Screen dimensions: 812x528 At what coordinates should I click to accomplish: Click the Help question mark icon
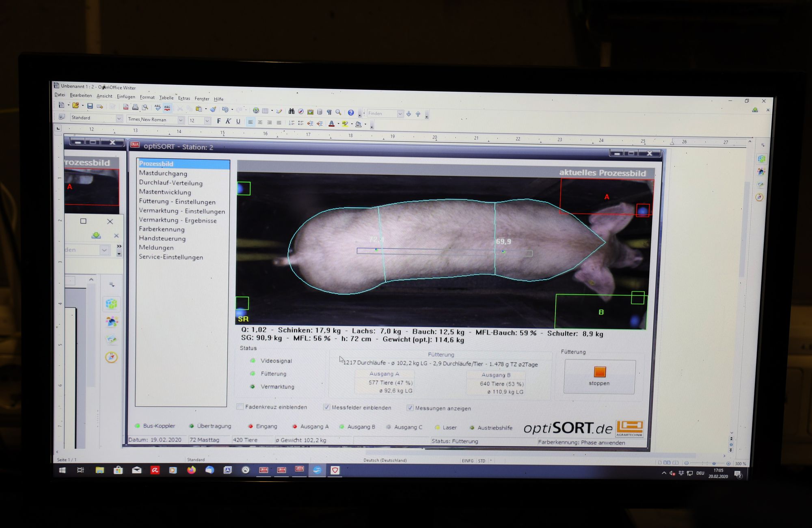tap(350, 112)
